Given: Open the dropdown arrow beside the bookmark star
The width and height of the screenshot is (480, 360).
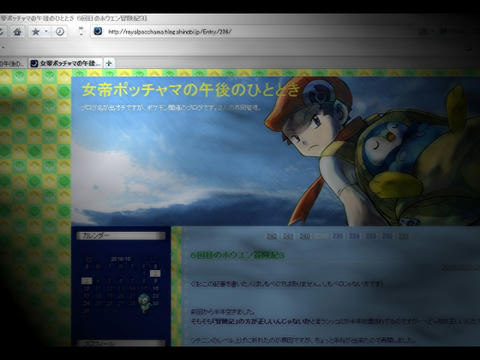Looking at the screenshot, I should pos(46,32).
